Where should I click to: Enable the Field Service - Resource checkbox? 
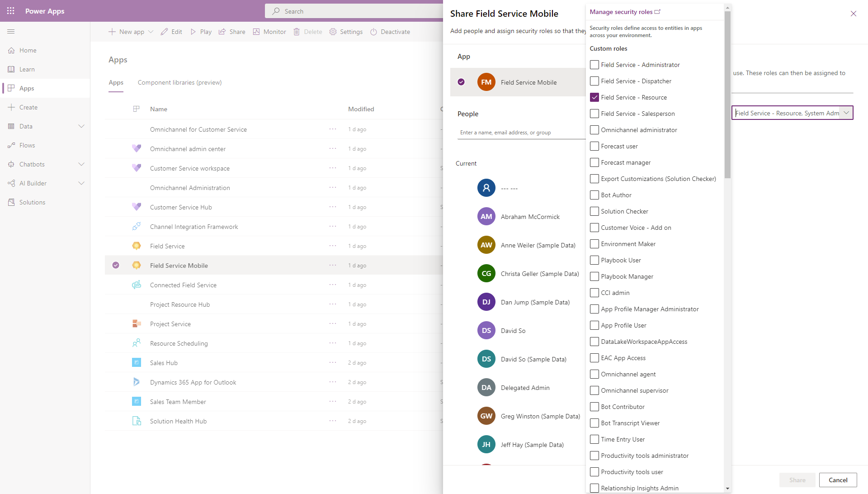pos(594,97)
